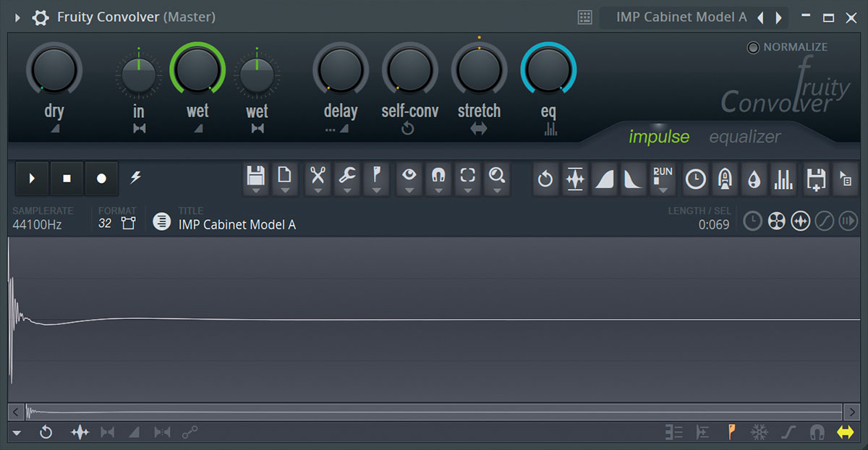
Task: Click the format stereo channels icon
Action: point(128,224)
